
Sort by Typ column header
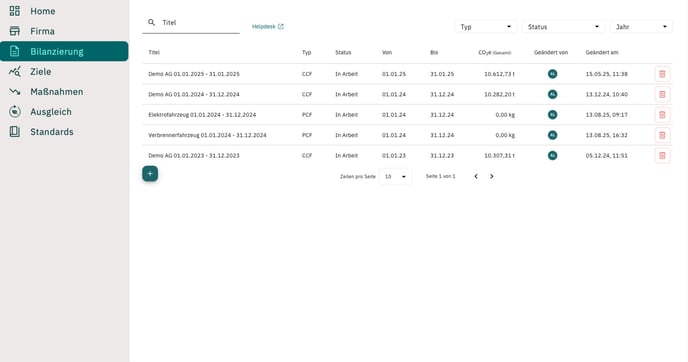(306, 53)
